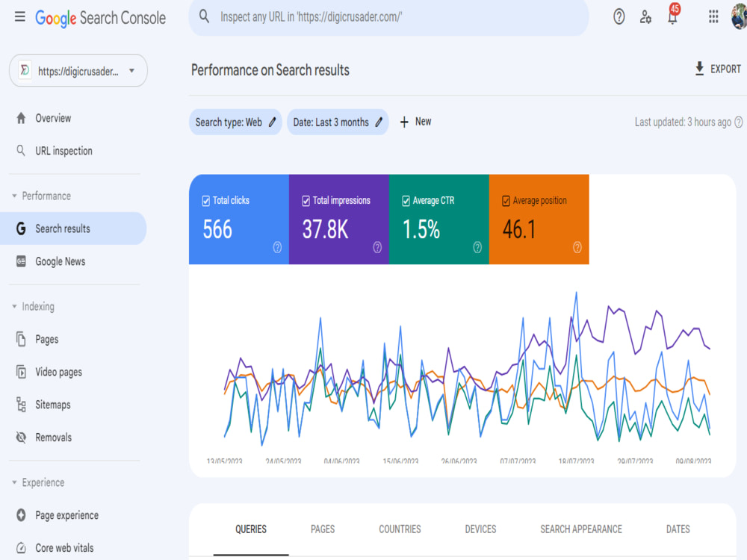Image resolution: width=747 pixels, height=560 pixels.
Task: Click the Page experience icon
Action: 21,514
